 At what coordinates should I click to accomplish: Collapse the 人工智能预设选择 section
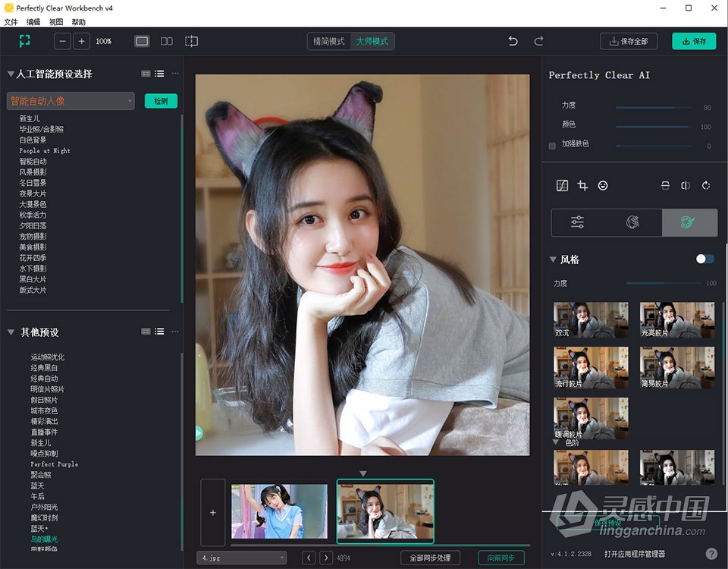[x=9, y=73]
